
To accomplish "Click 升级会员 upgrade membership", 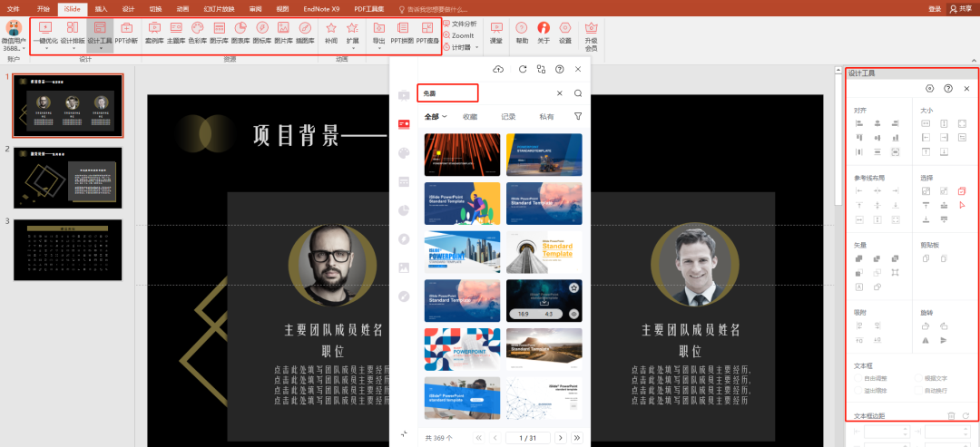I will point(591,35).
